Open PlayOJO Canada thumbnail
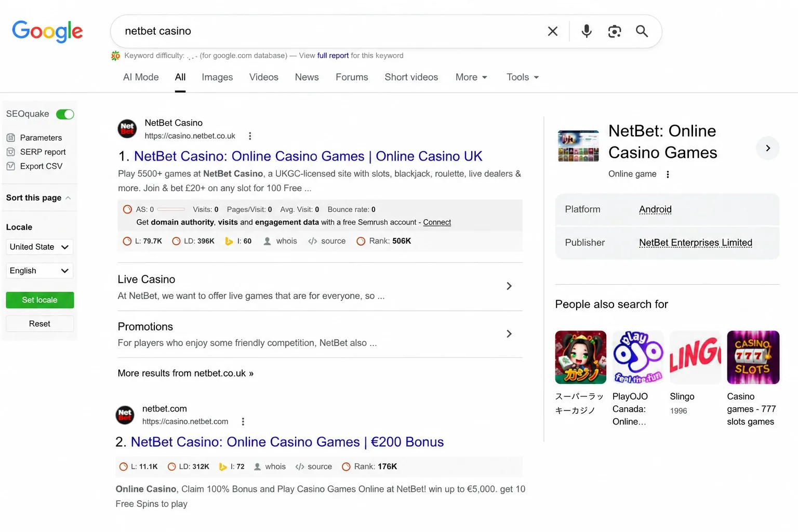This screenshot has width=798, height=532. [638, 357]
